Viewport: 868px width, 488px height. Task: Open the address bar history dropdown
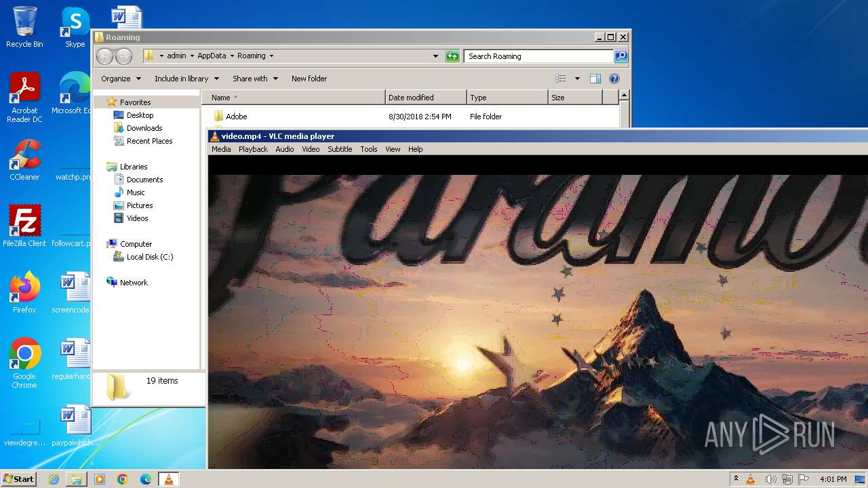tap(435, 56)
